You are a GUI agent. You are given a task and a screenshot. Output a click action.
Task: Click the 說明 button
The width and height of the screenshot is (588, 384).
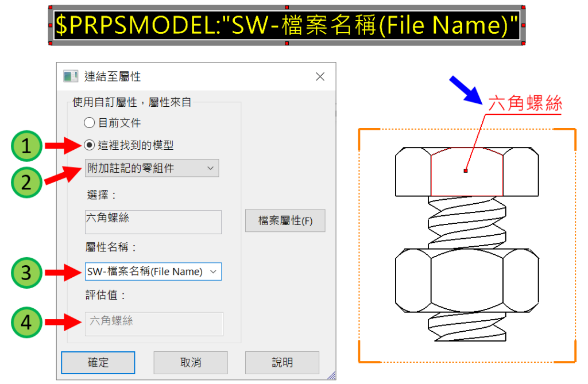pyautogui.click(x=282, y=363)
